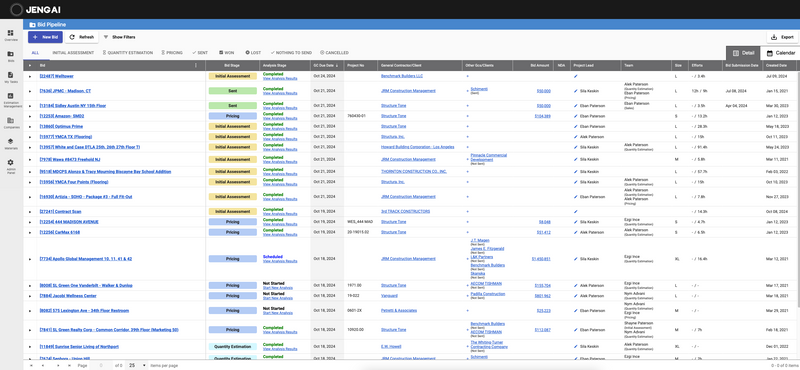Screen dimensions: 800x370
Task: Edit project lead Sila Keskin on JPMC row
Action: click(576, 91)
